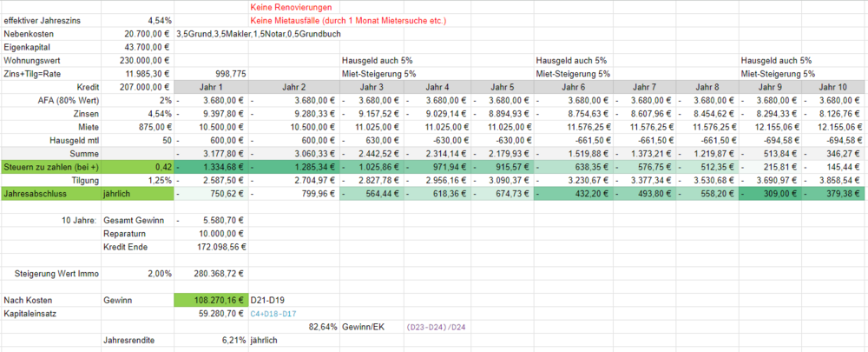
Task: Click the Reparaturn value 10.000,00 €
Action: click(222, 234)
